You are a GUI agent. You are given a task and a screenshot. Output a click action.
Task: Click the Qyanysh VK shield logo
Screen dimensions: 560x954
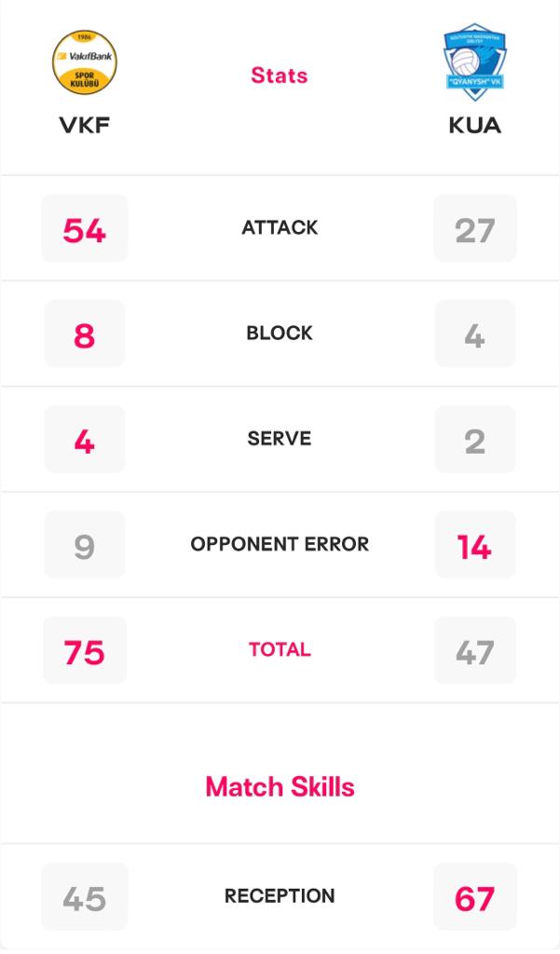coord(474,61)
